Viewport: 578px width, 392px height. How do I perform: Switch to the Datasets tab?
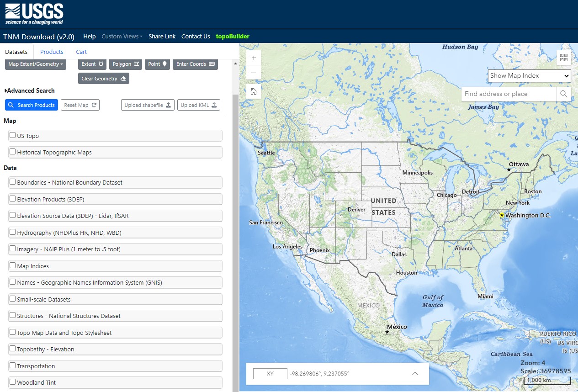[16, 52]
